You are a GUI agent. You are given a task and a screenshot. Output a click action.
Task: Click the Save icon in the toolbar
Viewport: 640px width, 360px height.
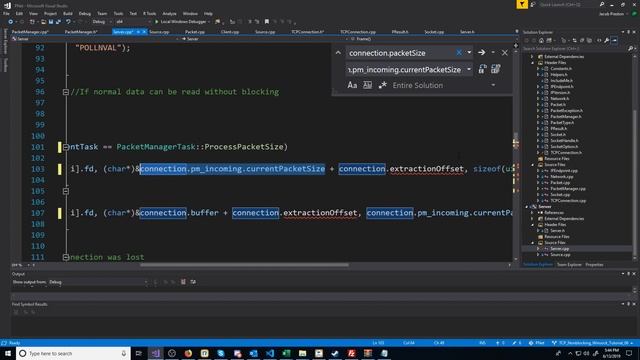[51, 22]
